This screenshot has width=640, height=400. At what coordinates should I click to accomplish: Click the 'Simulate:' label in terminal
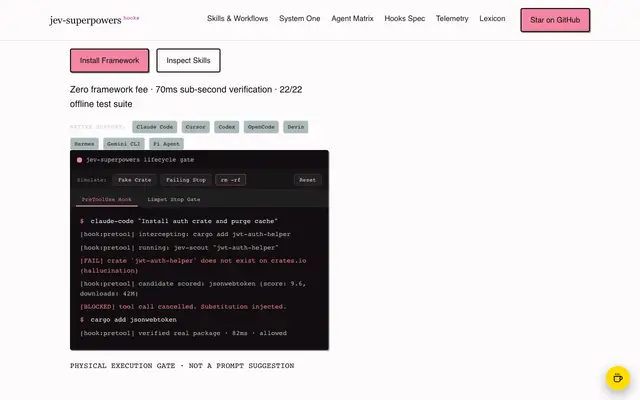(x=91, y=180)
